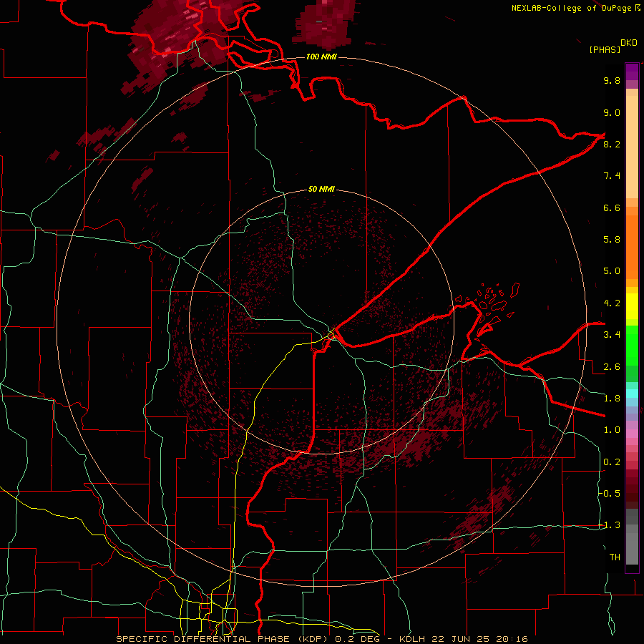644x644 pixels.
Task: Click the DKD legend heading
Action: point(629,43)
